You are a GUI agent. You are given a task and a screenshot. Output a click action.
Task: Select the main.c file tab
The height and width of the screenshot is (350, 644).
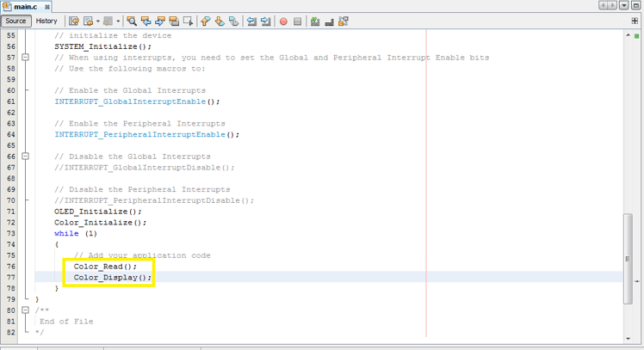pyautogui.click(x=24, y=6)
